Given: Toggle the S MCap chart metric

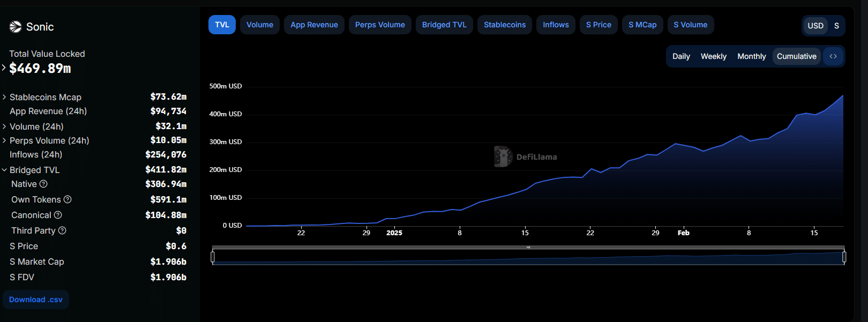Looking at the screenshot, I should 642,25.
